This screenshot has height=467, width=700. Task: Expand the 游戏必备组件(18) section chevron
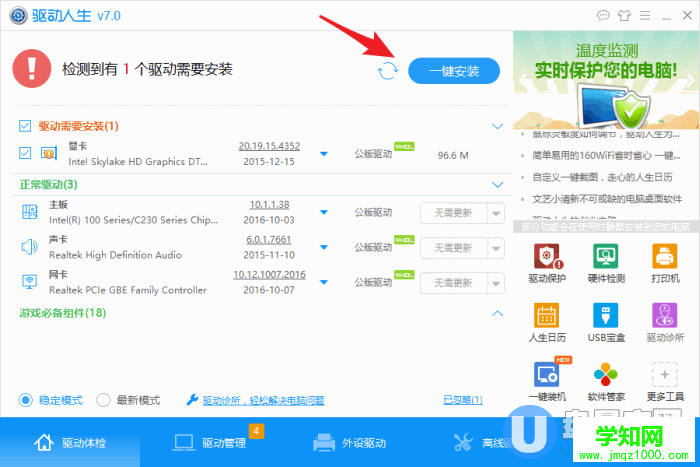(497, 313)
